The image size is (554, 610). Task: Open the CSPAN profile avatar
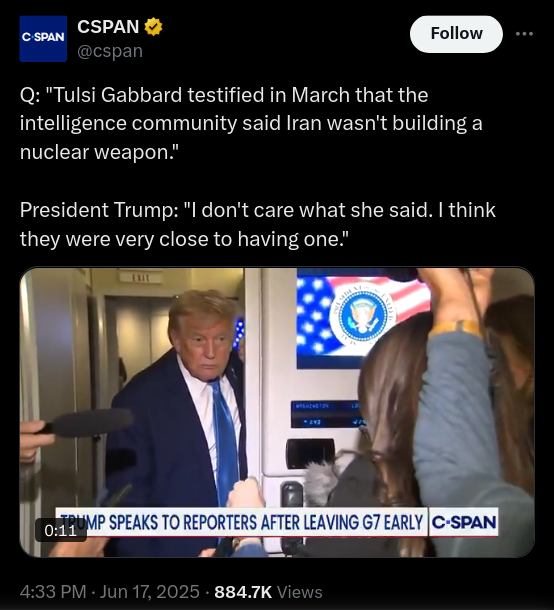click(43, 39)
